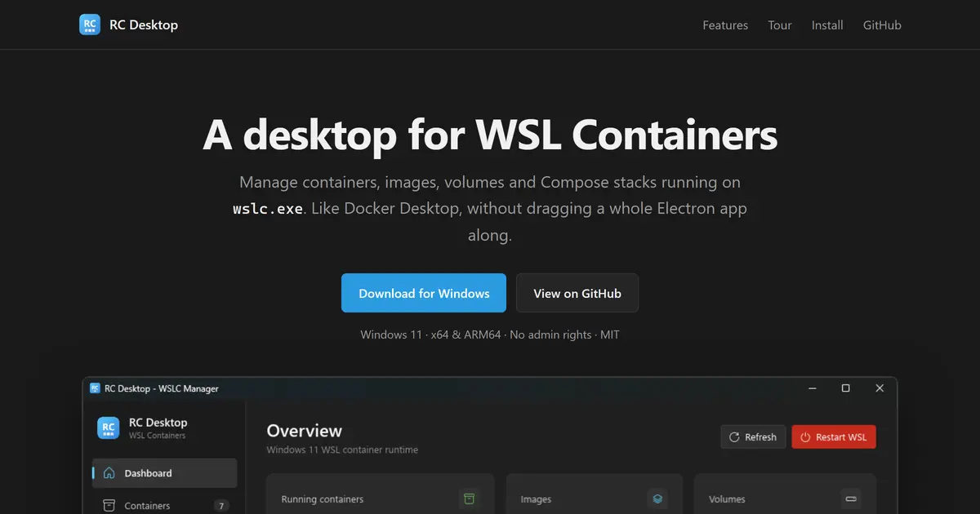Click the Images card layers icon
980x514 pixels.
coord(658,498)
